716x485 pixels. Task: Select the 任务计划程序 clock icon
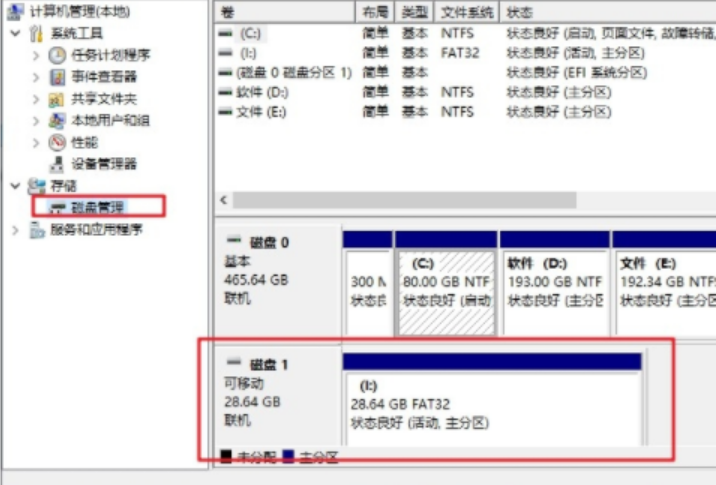coord(57,55)
